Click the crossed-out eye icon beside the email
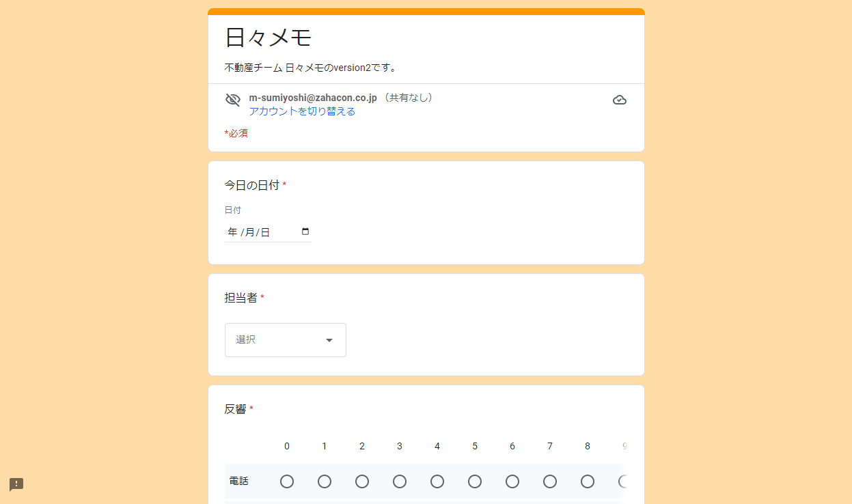 [x=233, y=100]
